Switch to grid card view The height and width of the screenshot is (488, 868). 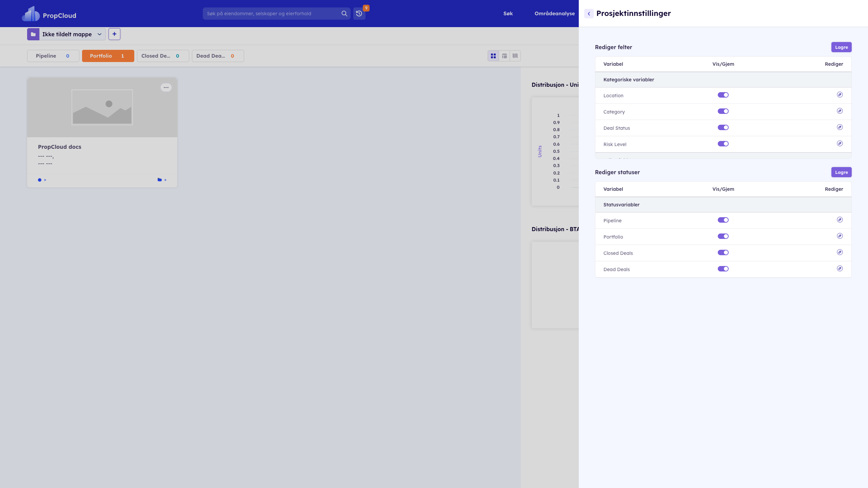493,56
